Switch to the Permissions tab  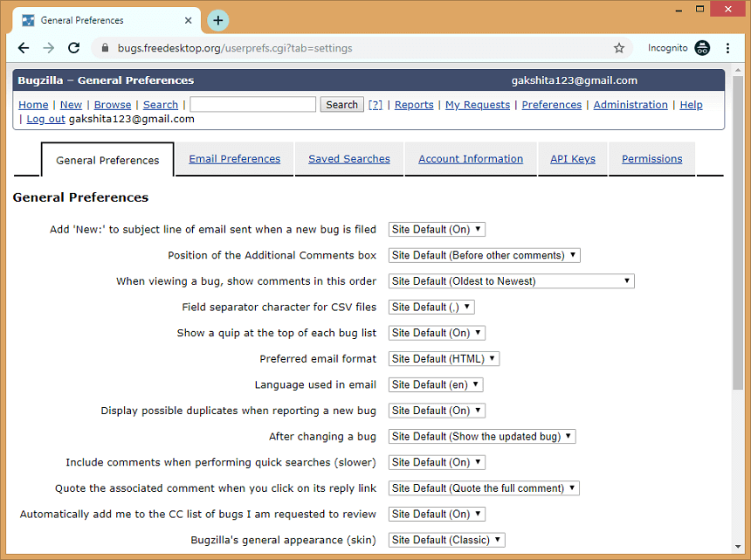click(651, 158)
